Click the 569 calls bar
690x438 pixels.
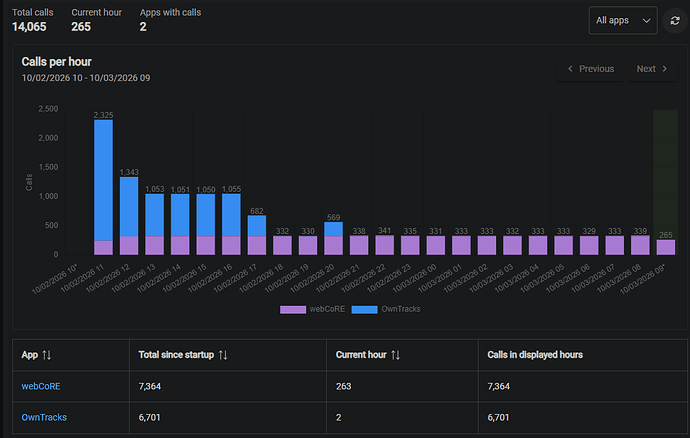click(334, 238)
